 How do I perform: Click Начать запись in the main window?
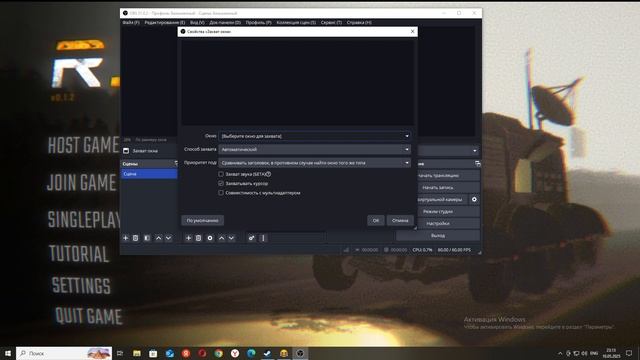448,188
